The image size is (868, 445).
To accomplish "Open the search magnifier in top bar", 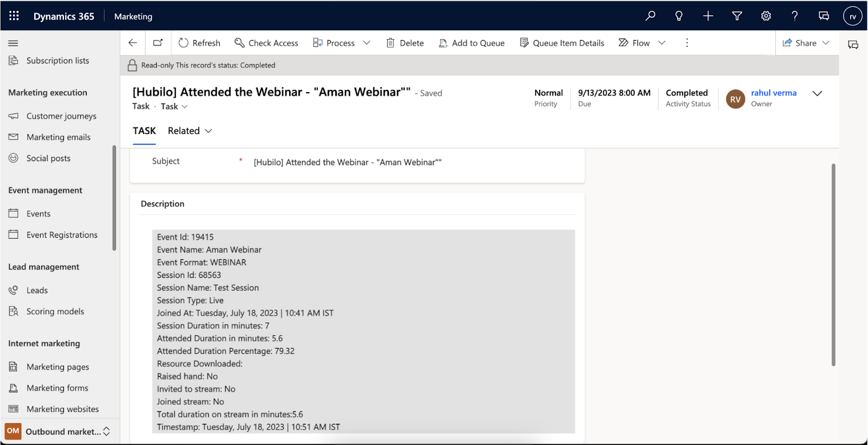I will (650, 16).
